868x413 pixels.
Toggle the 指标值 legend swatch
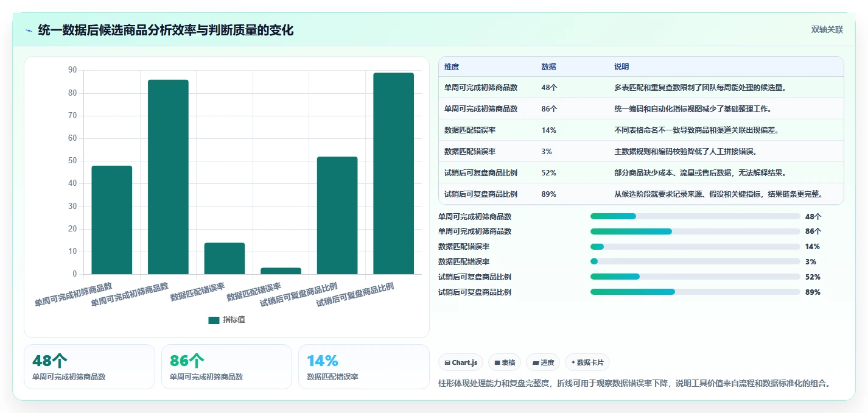pos(214,320)
